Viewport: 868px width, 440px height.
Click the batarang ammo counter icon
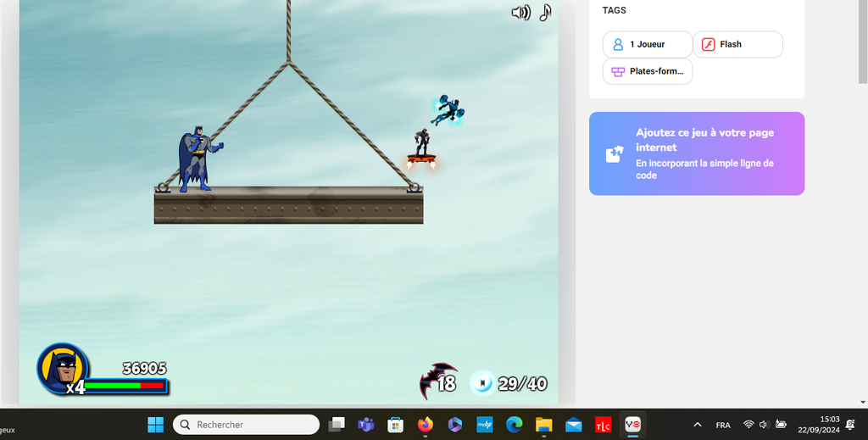point(437,382)
